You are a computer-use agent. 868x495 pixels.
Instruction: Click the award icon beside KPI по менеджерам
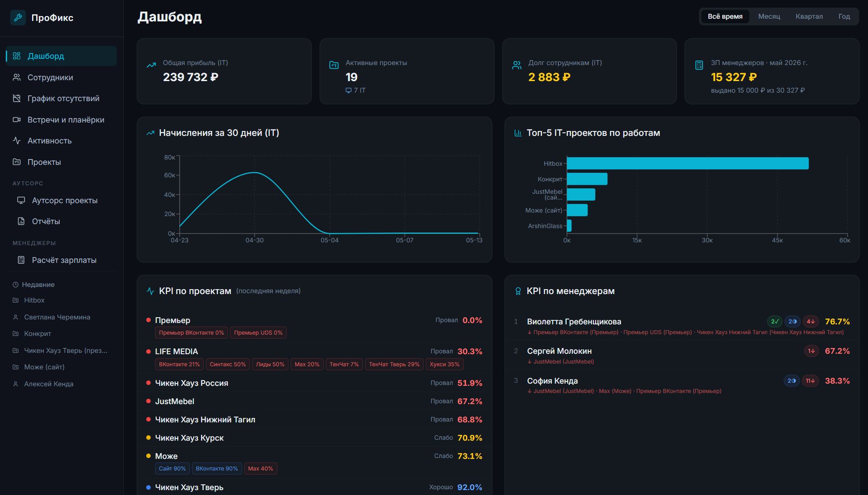[518, 291]
